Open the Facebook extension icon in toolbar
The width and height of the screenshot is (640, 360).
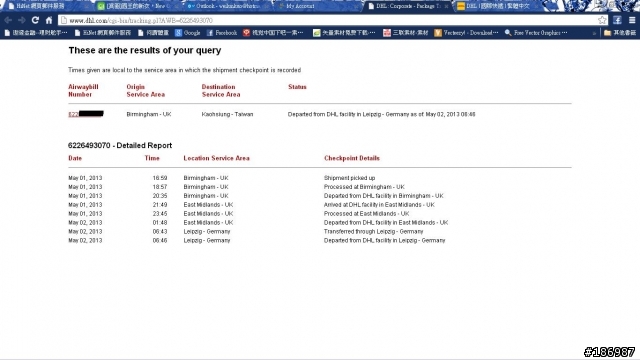point(617,20)
